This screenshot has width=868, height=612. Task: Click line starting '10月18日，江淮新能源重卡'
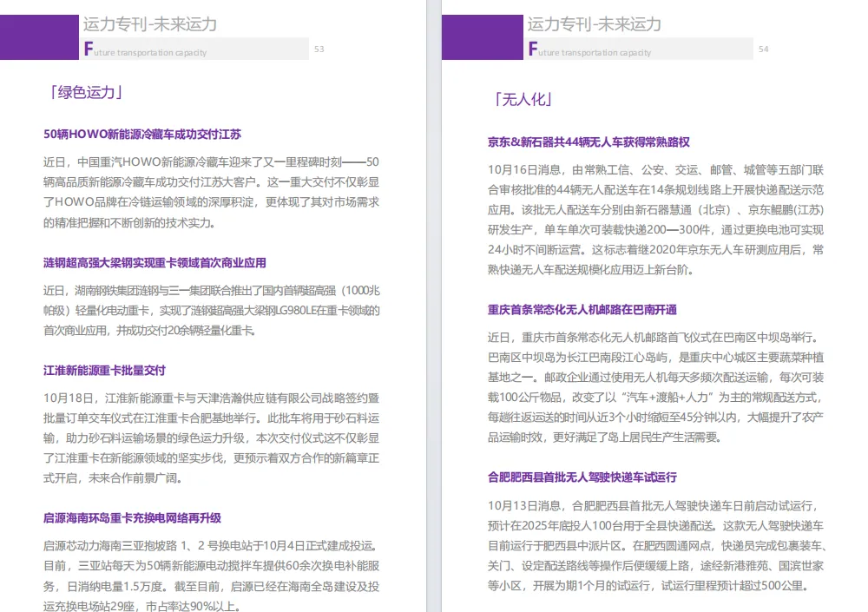212,398
